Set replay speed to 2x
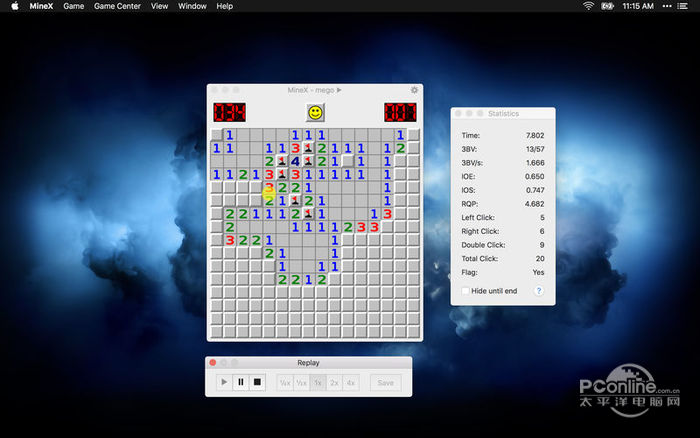This screenshot has width=700, height=438. pos(334,383)
